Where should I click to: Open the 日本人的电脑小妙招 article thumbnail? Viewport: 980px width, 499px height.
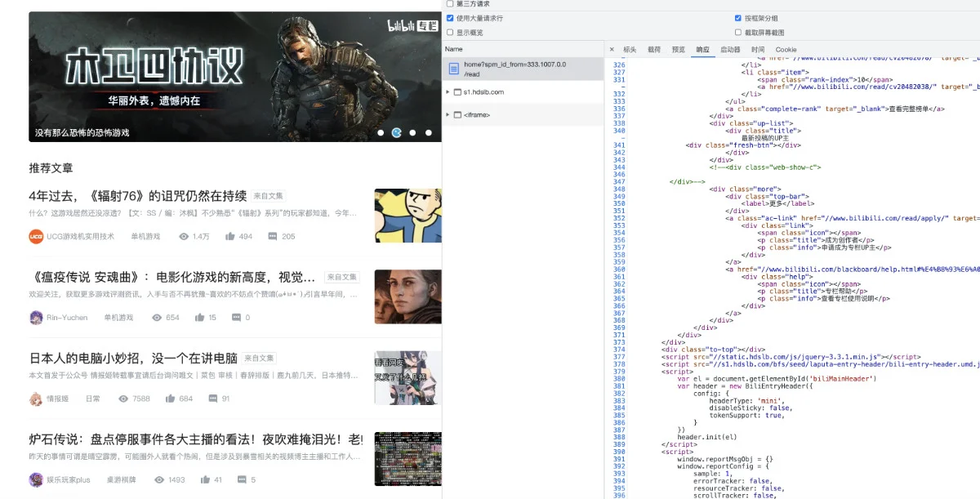click(408, 377)
